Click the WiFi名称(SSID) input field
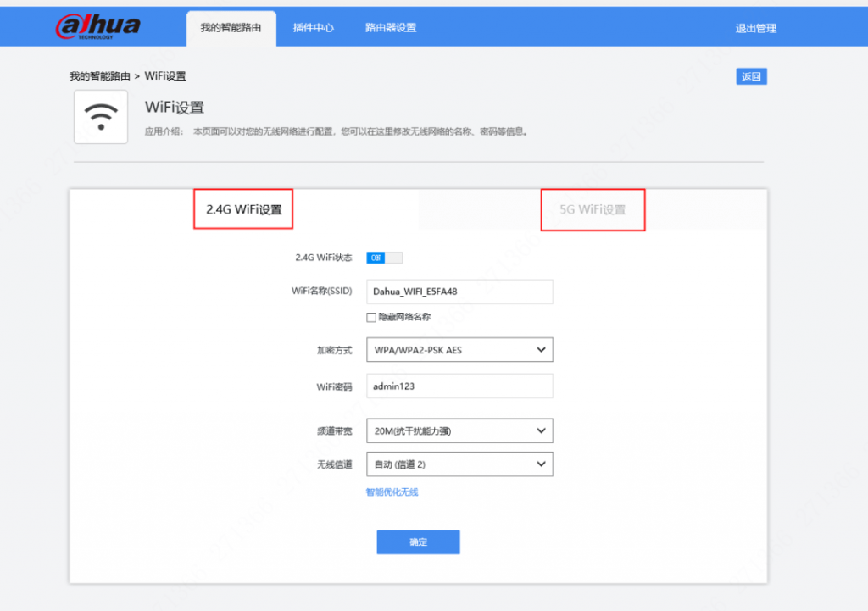This screenshot has width=868, height=611. pyautogui.click(x=459, y=291)
